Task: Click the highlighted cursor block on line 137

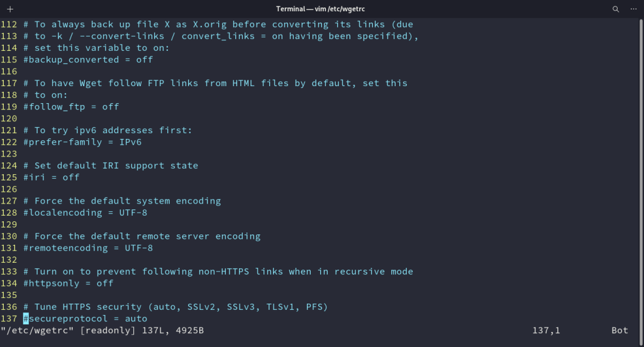Action: click(26, 319)
